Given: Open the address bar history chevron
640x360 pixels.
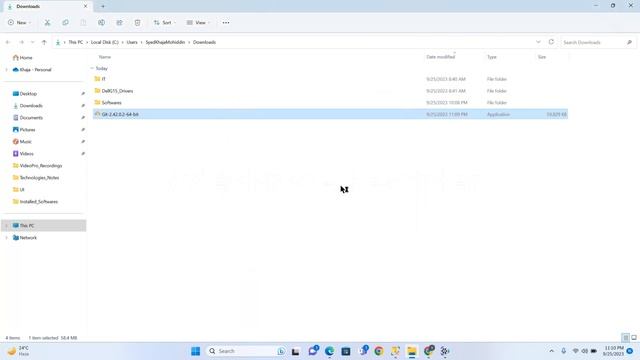Looking at the screenshot, I should pyautogui.click(x=538, y=42).
